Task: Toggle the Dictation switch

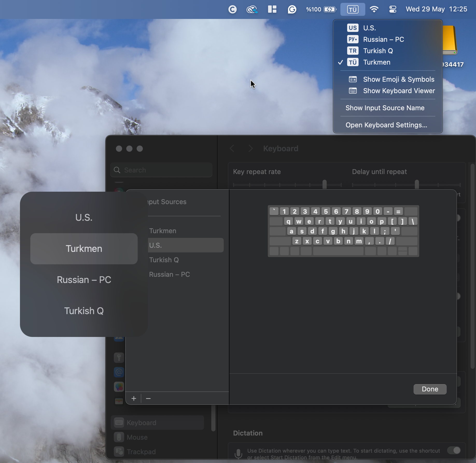Action: tap(454, 450)
